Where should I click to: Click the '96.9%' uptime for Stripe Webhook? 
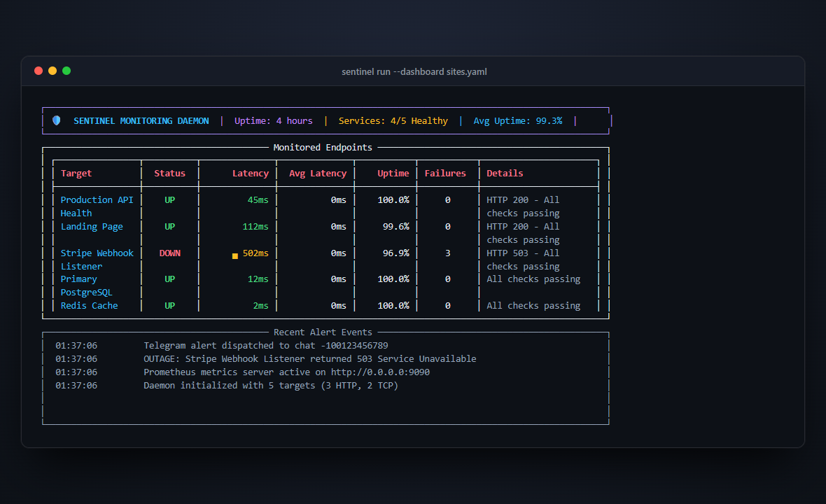(395, 253)
